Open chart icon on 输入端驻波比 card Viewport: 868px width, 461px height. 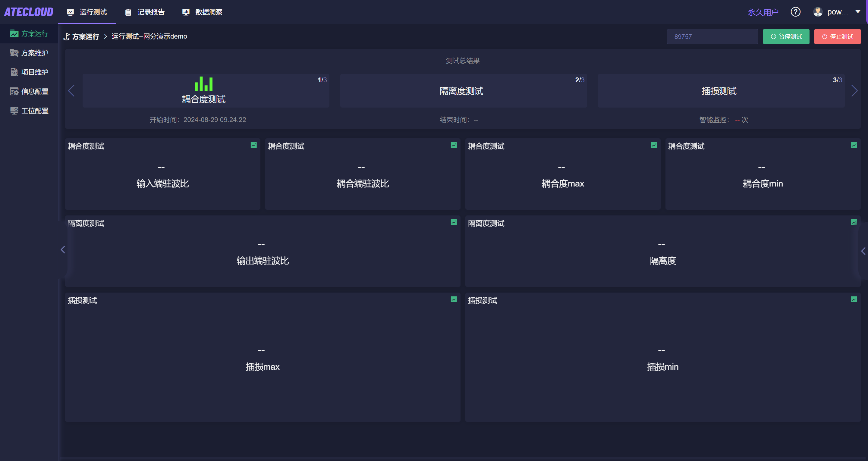click(x=254, y=145)
